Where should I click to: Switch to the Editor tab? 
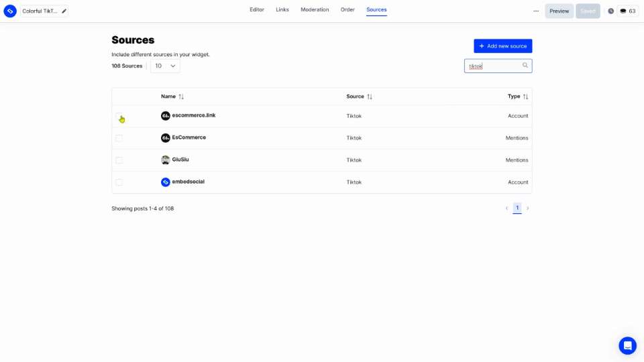point(257,9)
